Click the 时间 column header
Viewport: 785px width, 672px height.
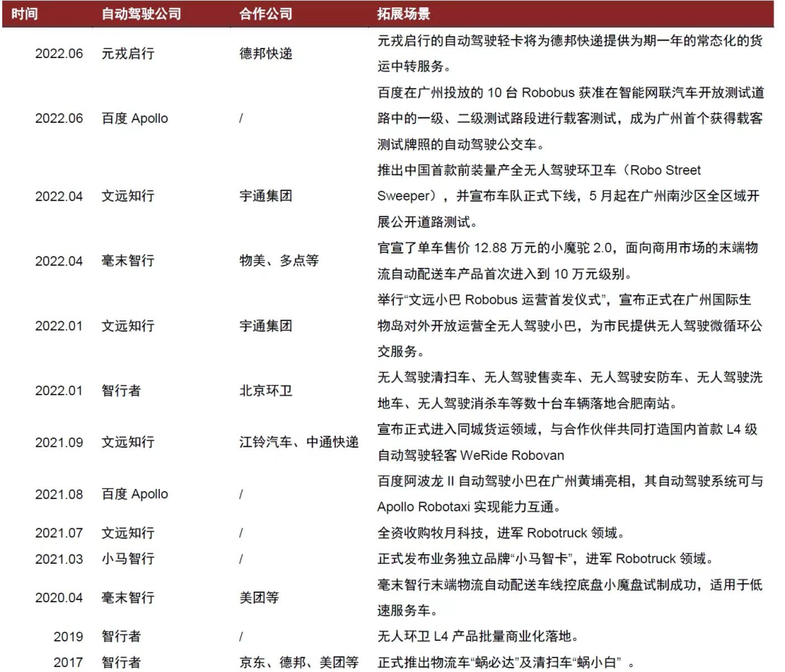[25, 14]
